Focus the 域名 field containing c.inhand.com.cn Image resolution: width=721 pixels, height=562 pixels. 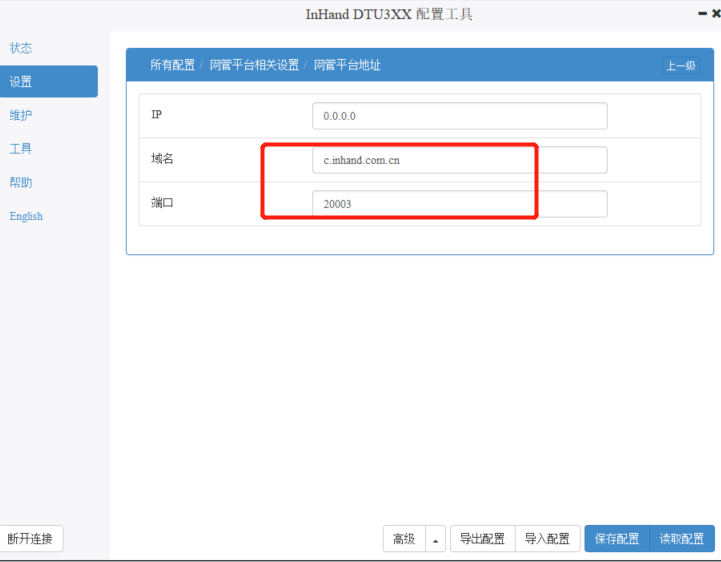pos(459,160)
